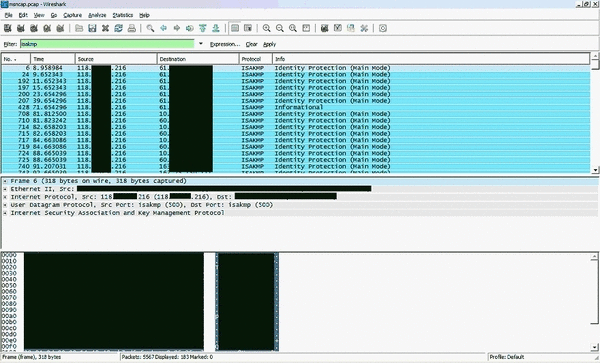Select packet 207 at time 39.654296
600x363 pixels.
[296, 101]
